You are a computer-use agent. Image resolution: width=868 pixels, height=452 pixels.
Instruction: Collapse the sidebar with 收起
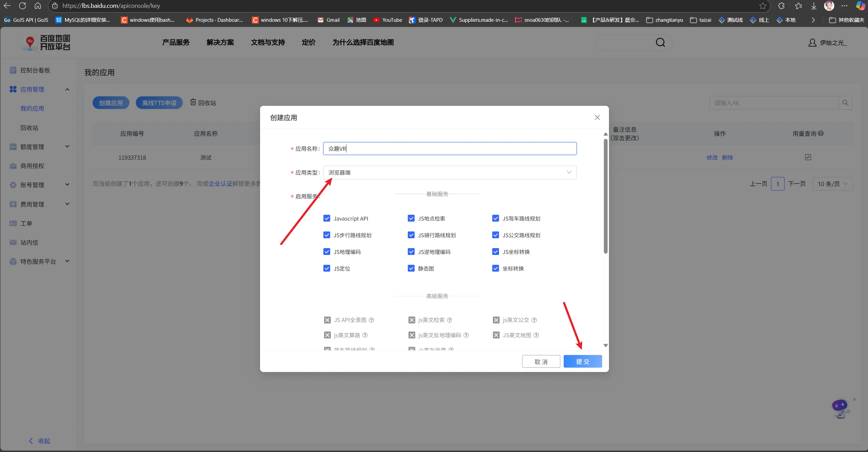[39, 441]
